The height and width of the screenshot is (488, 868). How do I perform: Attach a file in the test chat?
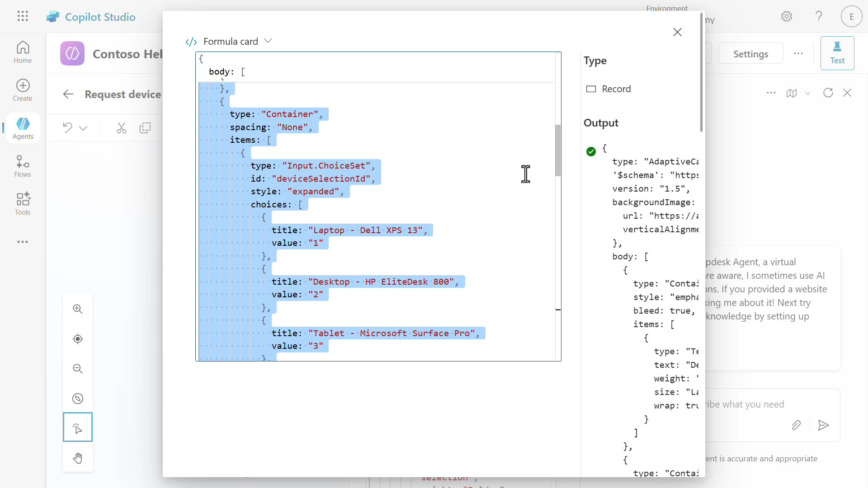pyautogui.click(x=797, y=425)
